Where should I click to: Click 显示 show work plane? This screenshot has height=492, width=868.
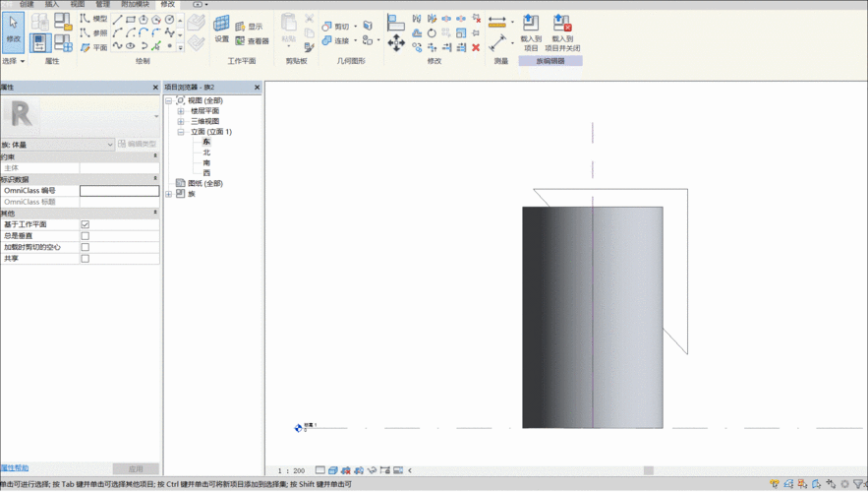tap(249, 26)
